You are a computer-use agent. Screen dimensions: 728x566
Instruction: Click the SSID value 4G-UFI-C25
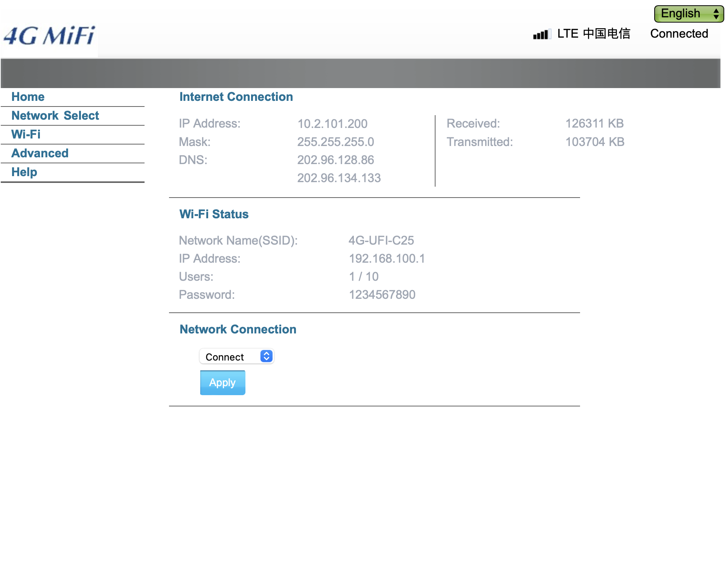click(381, 240)
